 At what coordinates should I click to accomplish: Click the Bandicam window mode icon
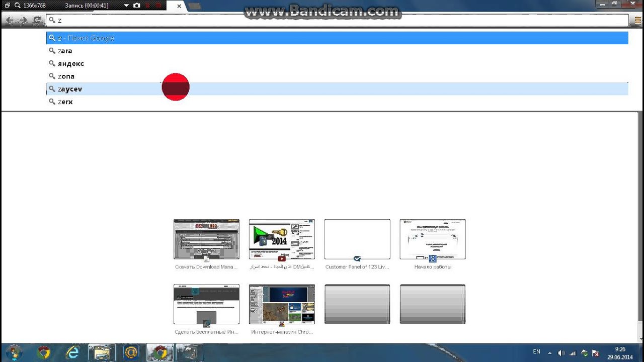click(8, 6)
